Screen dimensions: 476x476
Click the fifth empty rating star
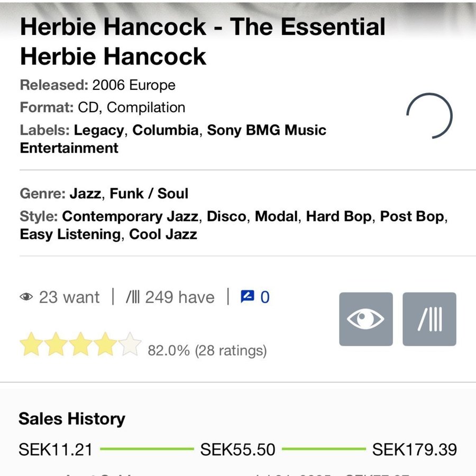pos(130,344)
